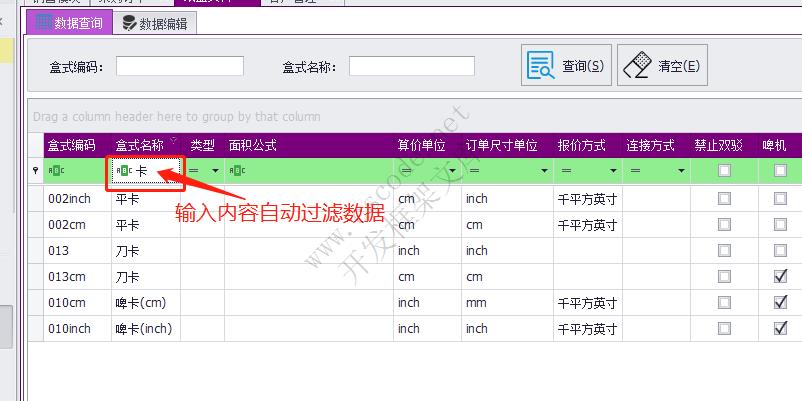Toggle 禁止双驳 filter row checkbox
802x401 pixels.
click(x=724, y=171)
